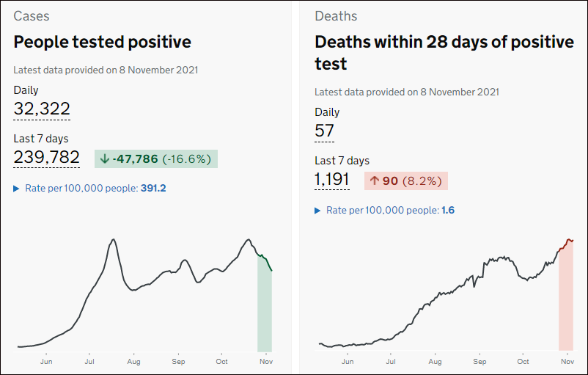
Task: Expand deaths Rate per 100,000 people triangle
Action: click(318, 211)
